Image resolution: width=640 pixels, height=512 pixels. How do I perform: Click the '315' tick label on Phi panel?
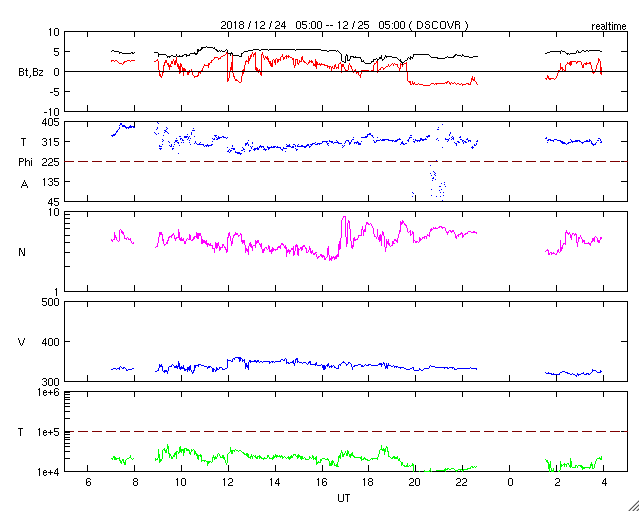click(x=51, y=142)
